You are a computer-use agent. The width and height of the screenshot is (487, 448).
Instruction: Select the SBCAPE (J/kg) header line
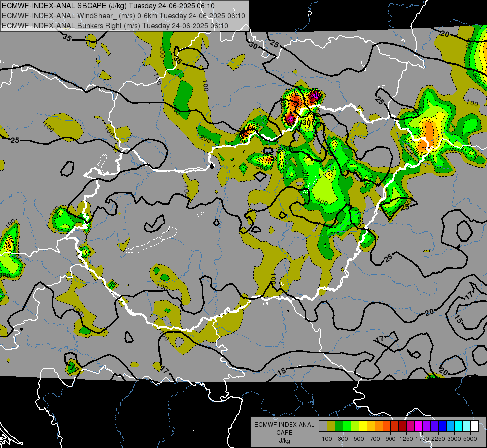pos(108,6)
